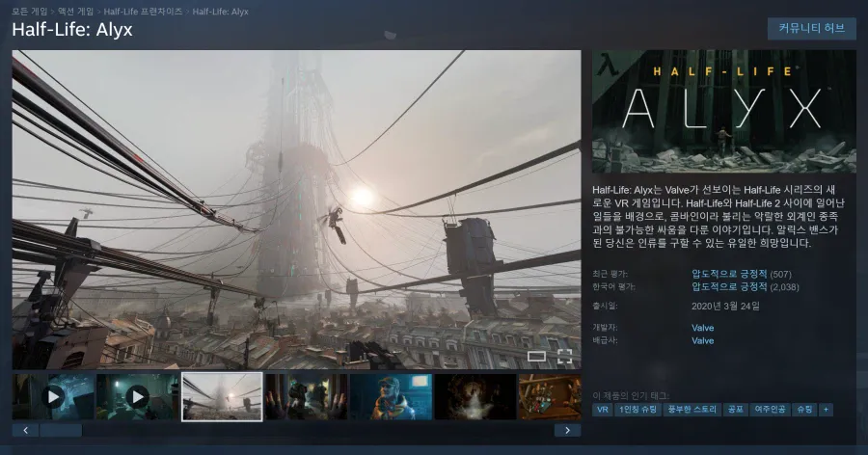Click the fullscreen icon on the screenshot

click(564, 357)
